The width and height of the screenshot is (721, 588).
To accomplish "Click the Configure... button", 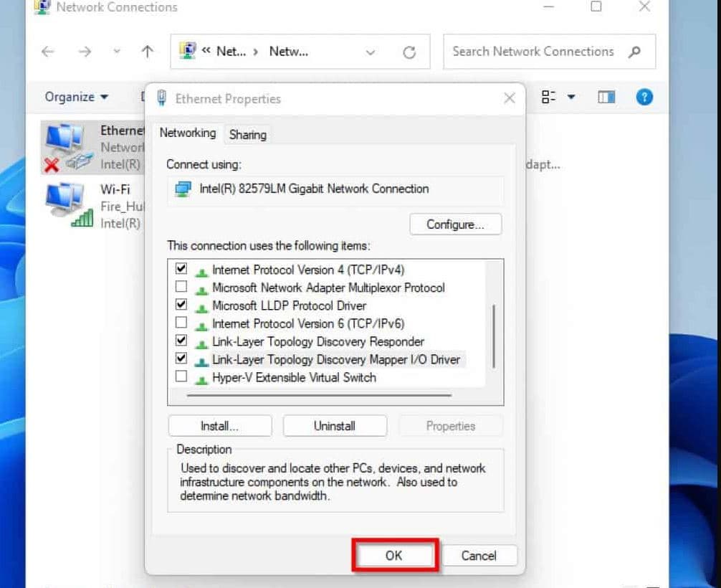I will click(455, 224).
